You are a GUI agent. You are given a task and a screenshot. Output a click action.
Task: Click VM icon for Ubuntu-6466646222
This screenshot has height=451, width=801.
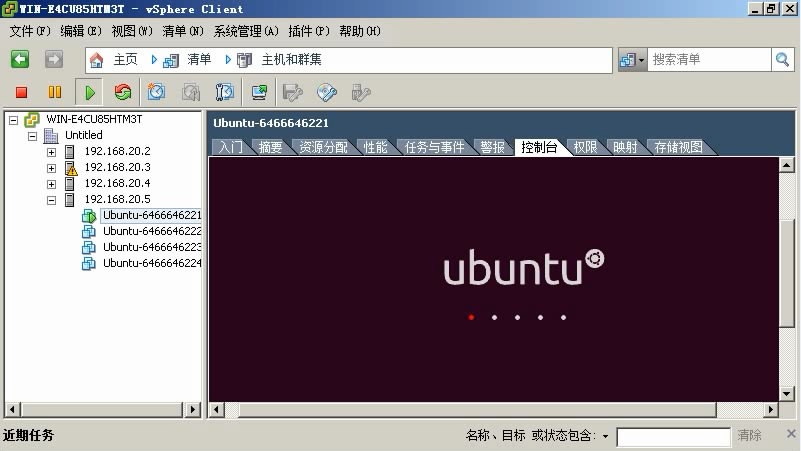pyautogui.click(x=89, y=231)
